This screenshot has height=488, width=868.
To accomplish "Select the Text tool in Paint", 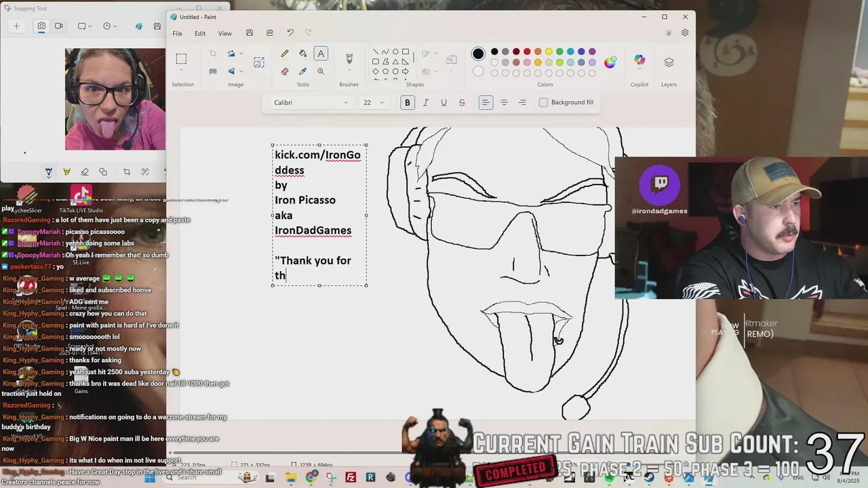I will 321,54.
